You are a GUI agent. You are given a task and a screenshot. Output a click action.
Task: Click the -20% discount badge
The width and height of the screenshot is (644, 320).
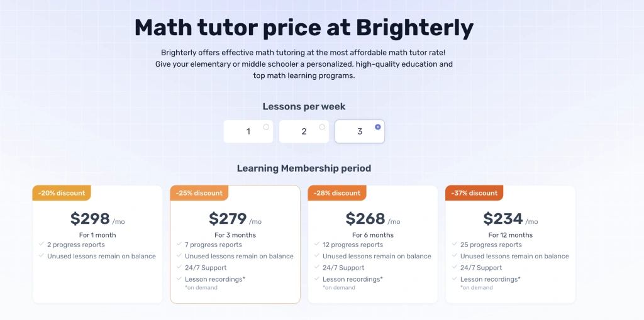[62, 193]
